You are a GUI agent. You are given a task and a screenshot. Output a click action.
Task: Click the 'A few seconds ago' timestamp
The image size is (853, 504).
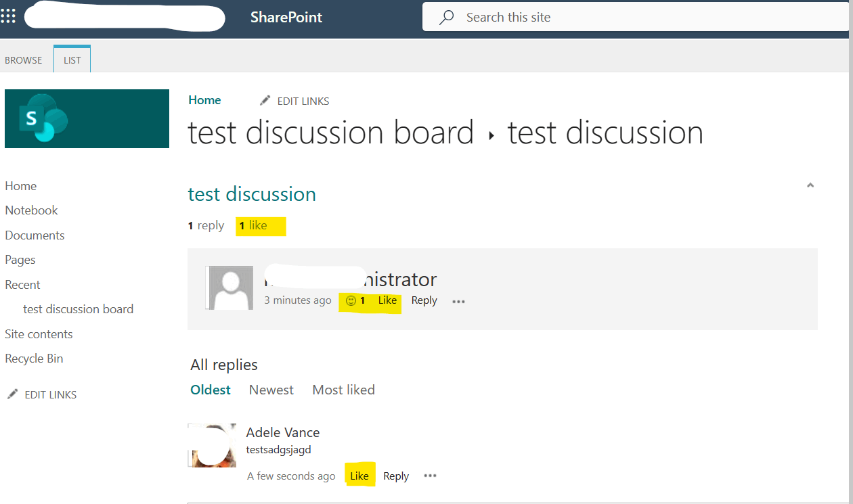(x=291, y=476)
